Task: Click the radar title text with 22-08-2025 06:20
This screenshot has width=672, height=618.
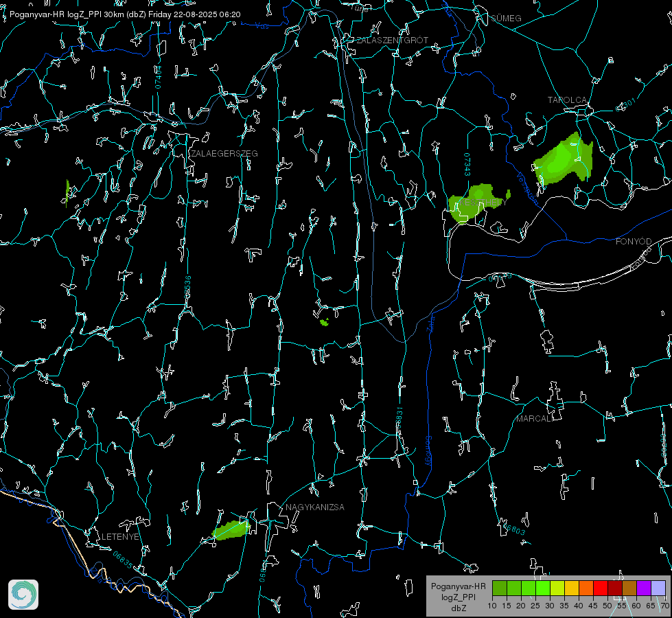Action: point(125,14)
